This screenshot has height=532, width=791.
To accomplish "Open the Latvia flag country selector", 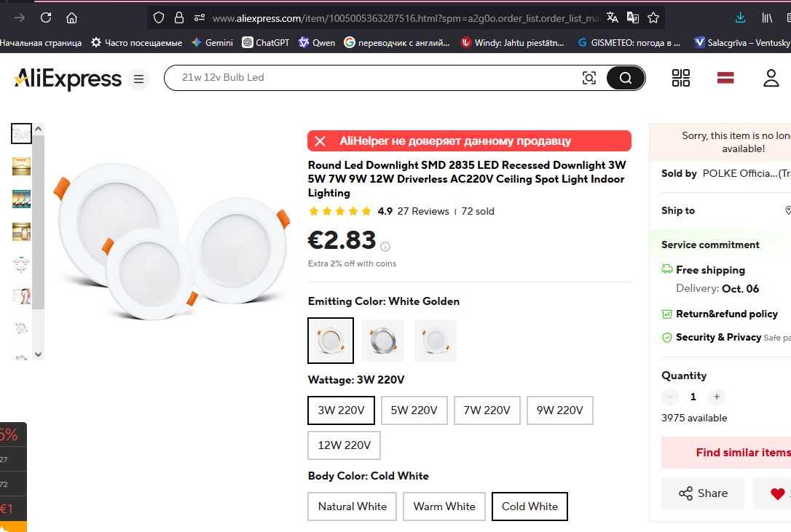I will click(x=725, y=78).
